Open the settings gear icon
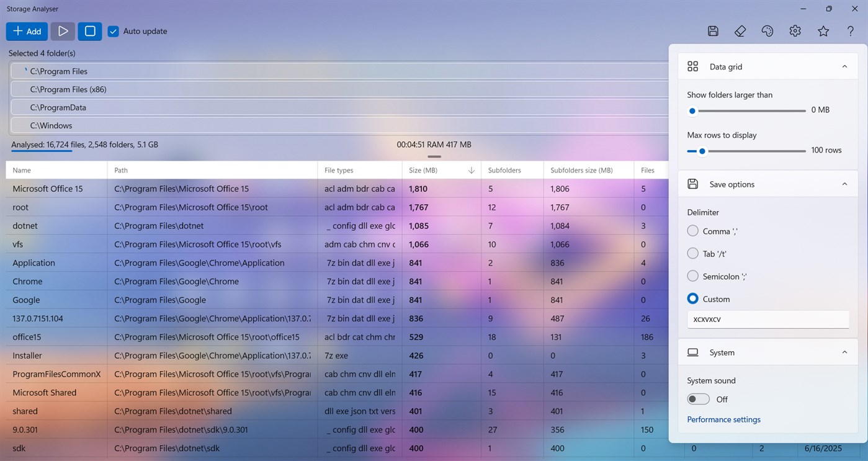Image resolution: width=868 pixels, height=461 pixels. 795,30
